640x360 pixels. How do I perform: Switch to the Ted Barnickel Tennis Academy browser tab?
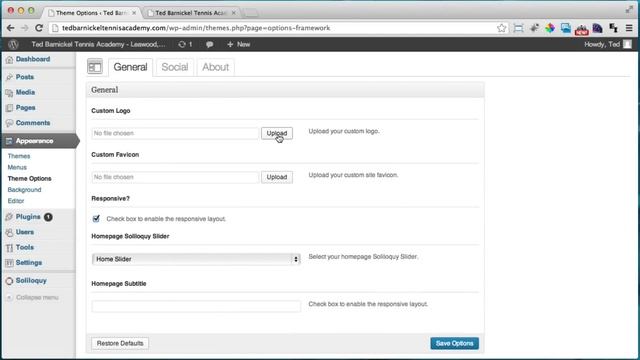tap(191, 13)
